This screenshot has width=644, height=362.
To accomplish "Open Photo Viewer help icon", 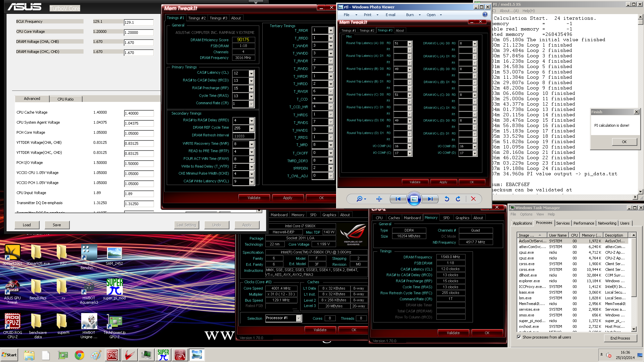I will click(485, 14).
